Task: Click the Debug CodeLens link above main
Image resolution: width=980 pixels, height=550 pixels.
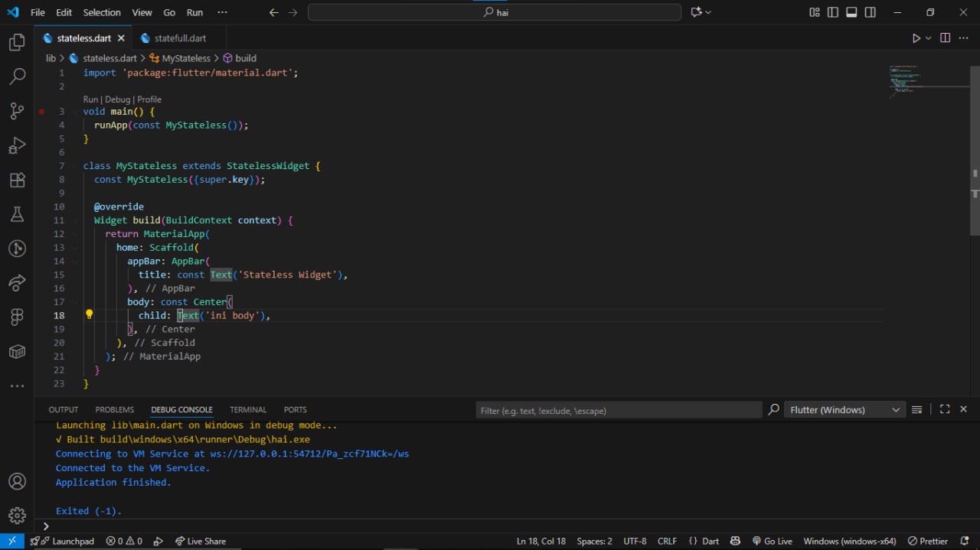Action: click(x=117, y=99)
